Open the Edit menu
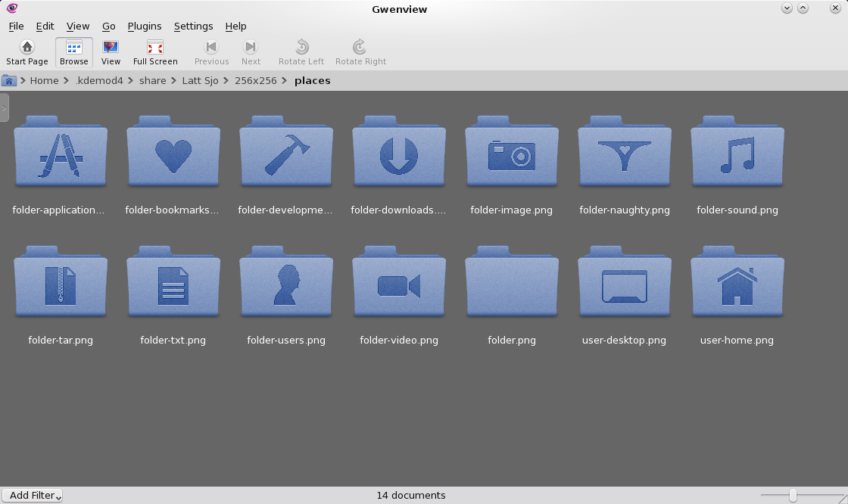848x504 pixels. tap(45, 26)
